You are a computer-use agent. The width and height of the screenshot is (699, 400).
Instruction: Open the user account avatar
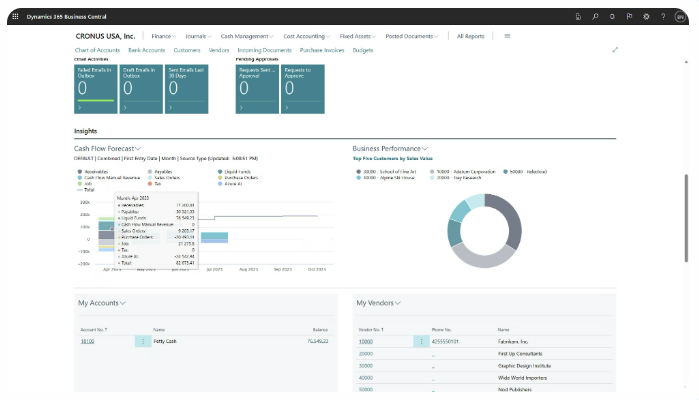(680, 17)
